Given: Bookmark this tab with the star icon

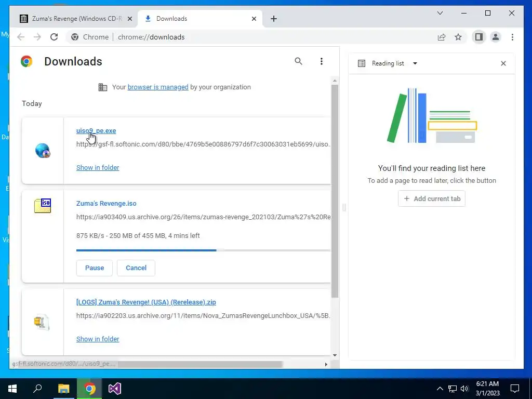Looking at the screenshot, I should pyautogui.click(x=458, y=37).
